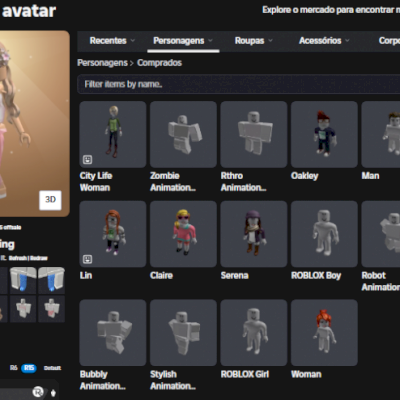Image resolution: width=400 pixels, height=400 pixels.
Task: Switch avatar rig type to R6
Action: [13, 368]
